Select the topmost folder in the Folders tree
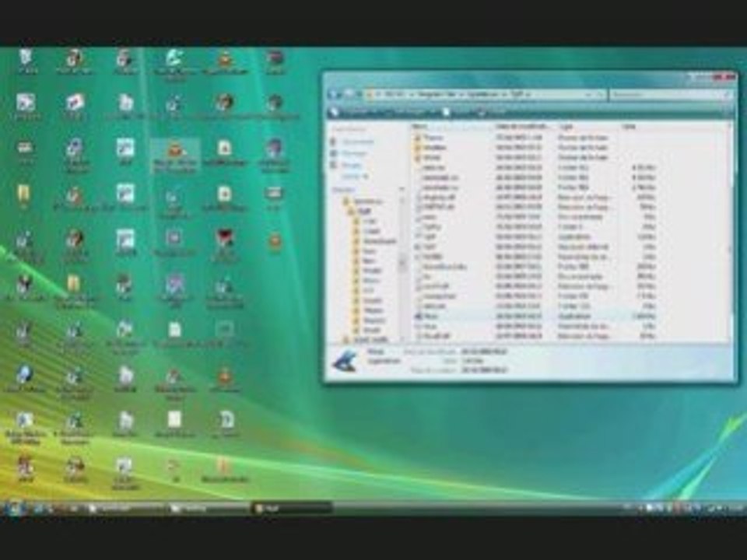This screenshot has width=747, height=560. click(363, 201)
